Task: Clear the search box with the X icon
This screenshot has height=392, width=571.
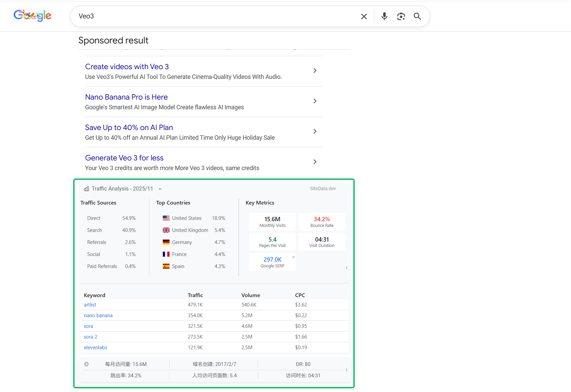Action: tap(364, 16)
